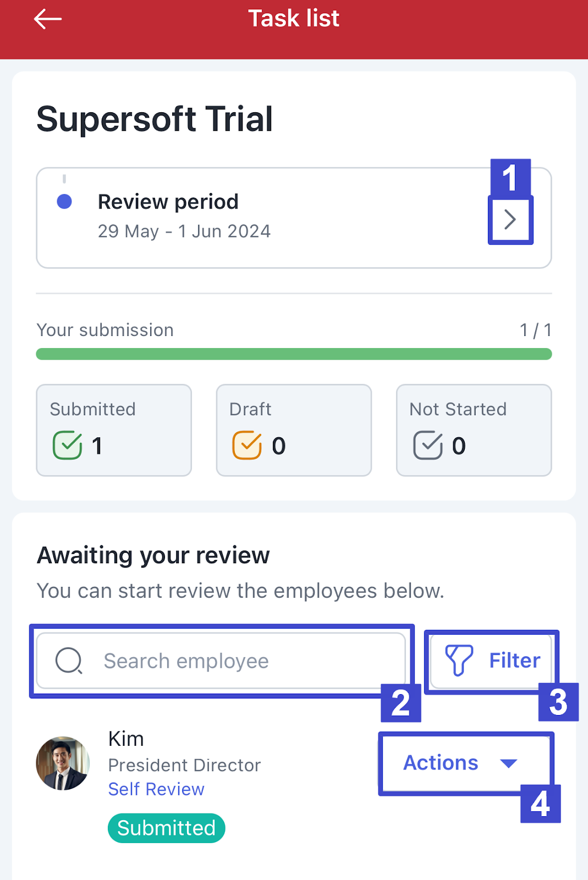588x880 pixels.
Task: Open the Not Started count card
Action: (474, 430)
